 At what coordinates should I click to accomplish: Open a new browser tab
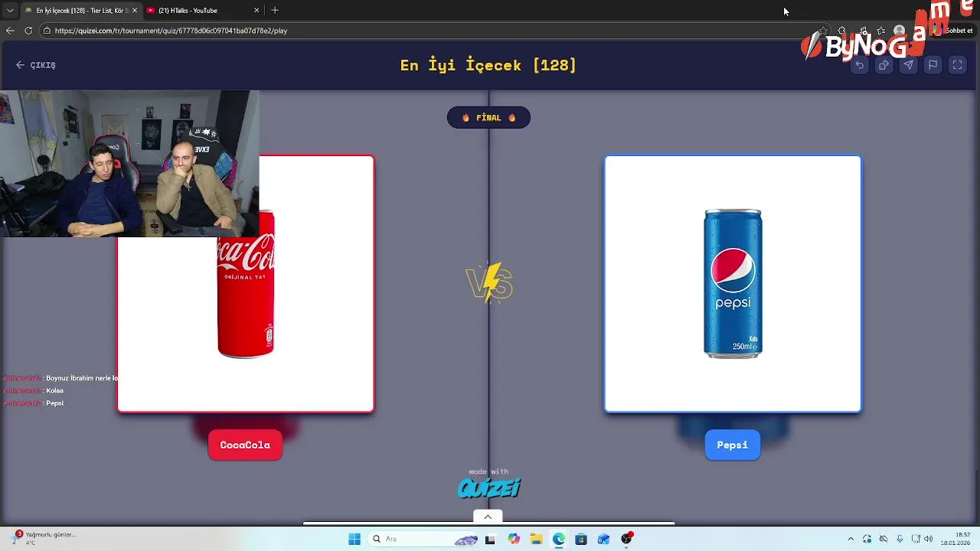(x=275, y=10)
